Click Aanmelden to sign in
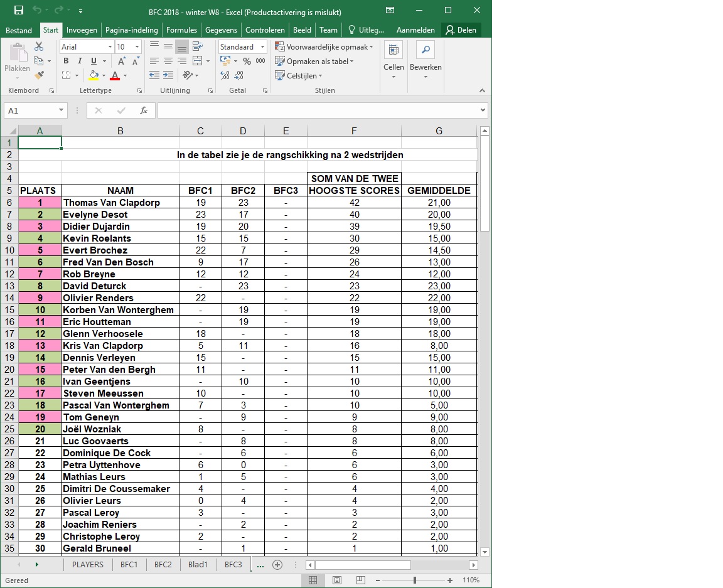The height and width of the screenshot is (588, 723). tap(415, 30)
